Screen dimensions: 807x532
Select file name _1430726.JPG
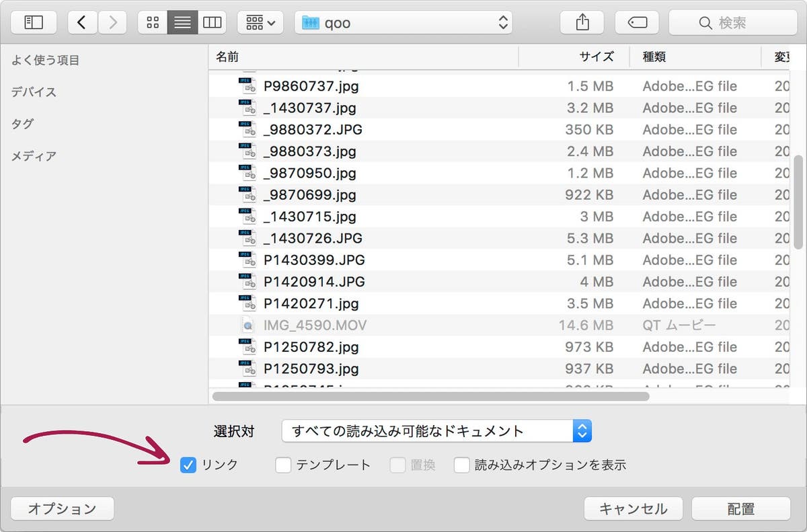click(313, 238)
